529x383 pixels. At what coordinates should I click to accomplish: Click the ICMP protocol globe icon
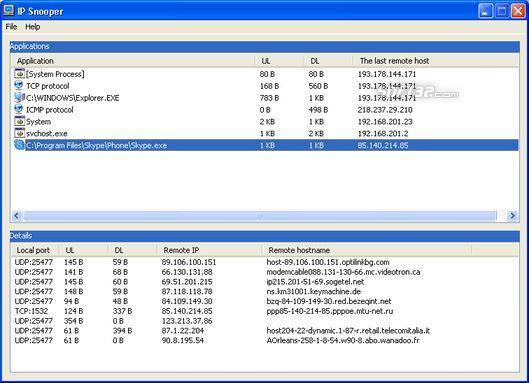coord(19,109)
